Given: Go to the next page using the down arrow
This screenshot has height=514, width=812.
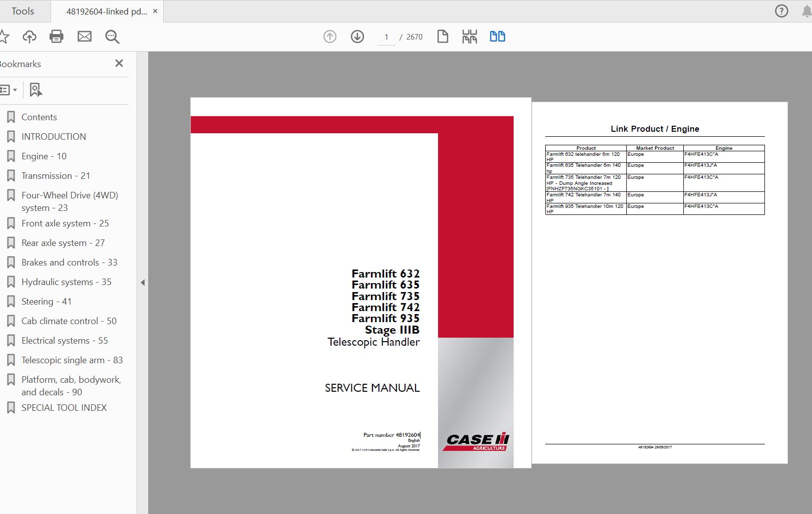Looking at the screenshot, I should [357, 37].
